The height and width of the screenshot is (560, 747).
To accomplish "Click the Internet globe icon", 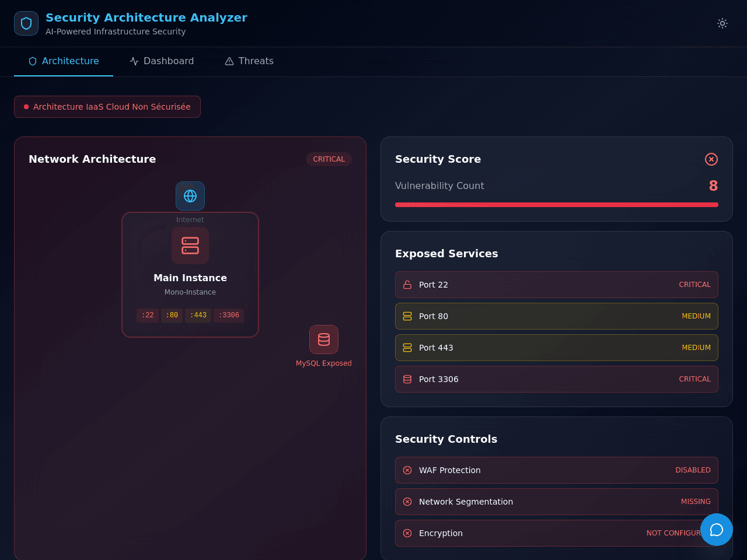I will click(x=190, y=196).
